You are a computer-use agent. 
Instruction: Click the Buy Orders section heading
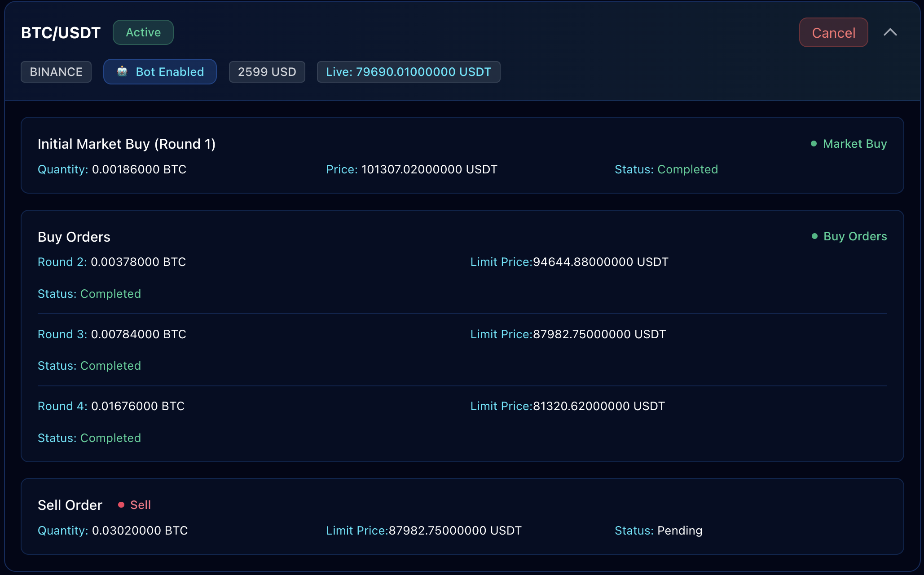click(74, 237)
